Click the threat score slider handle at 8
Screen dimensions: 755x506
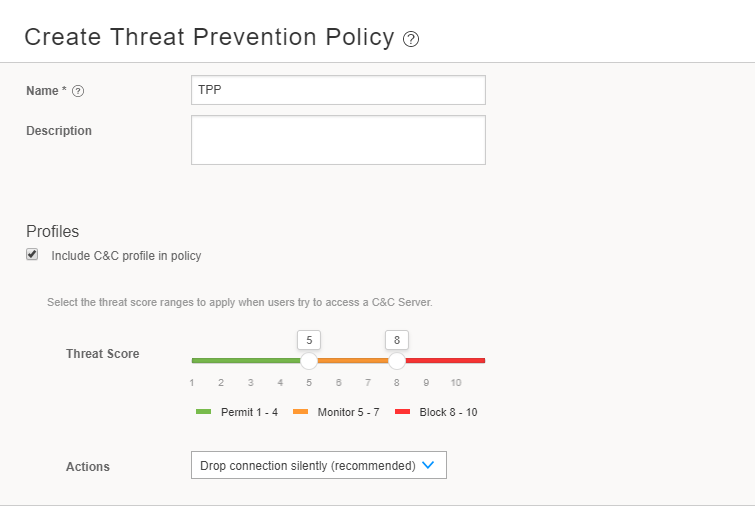397,360
